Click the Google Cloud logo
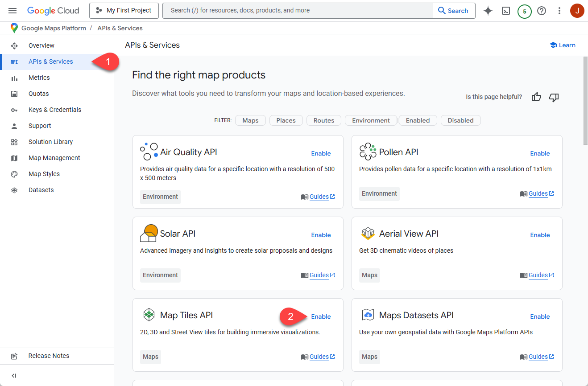The image size is (588, 386). click(53, 11)
